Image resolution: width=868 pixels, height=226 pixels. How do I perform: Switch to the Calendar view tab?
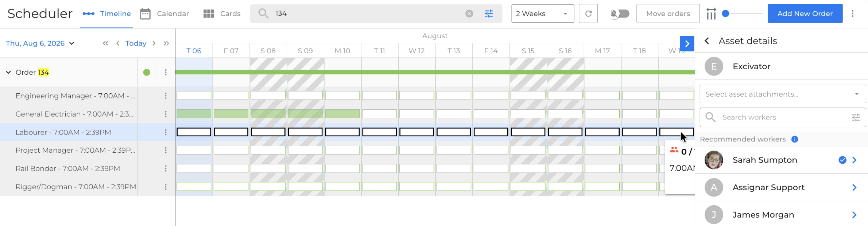point(164,14)
